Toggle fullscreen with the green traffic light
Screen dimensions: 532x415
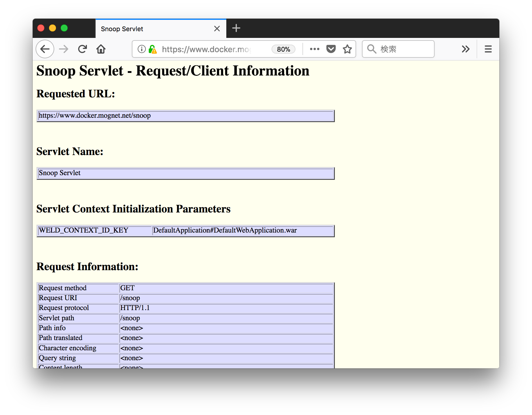pyautogui.click(x=64, y=28)
